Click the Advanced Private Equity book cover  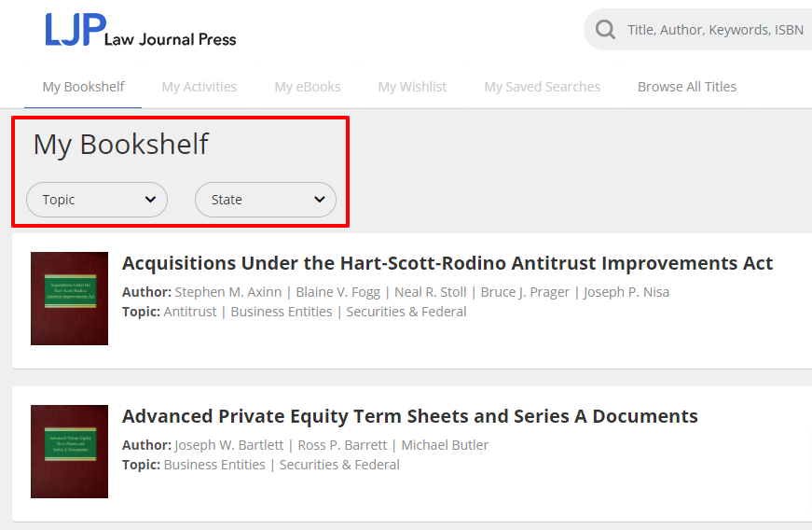click(x=69, y=451)
